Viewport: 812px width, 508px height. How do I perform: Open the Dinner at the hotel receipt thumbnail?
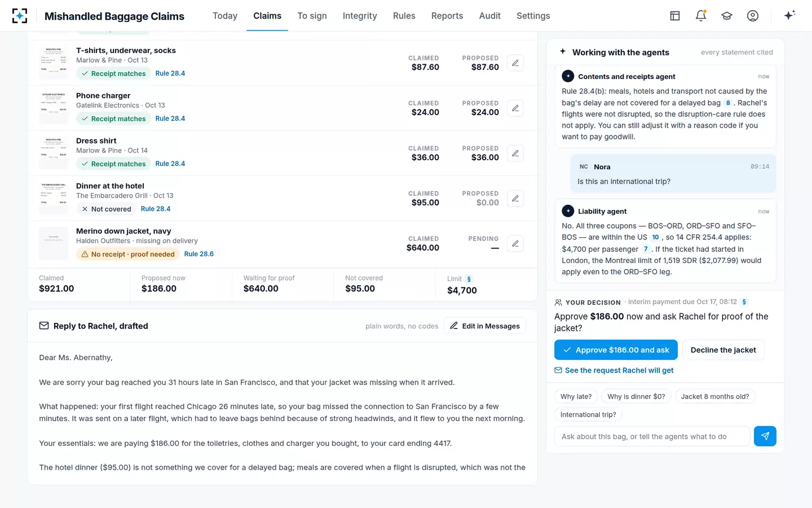(54, 198)
